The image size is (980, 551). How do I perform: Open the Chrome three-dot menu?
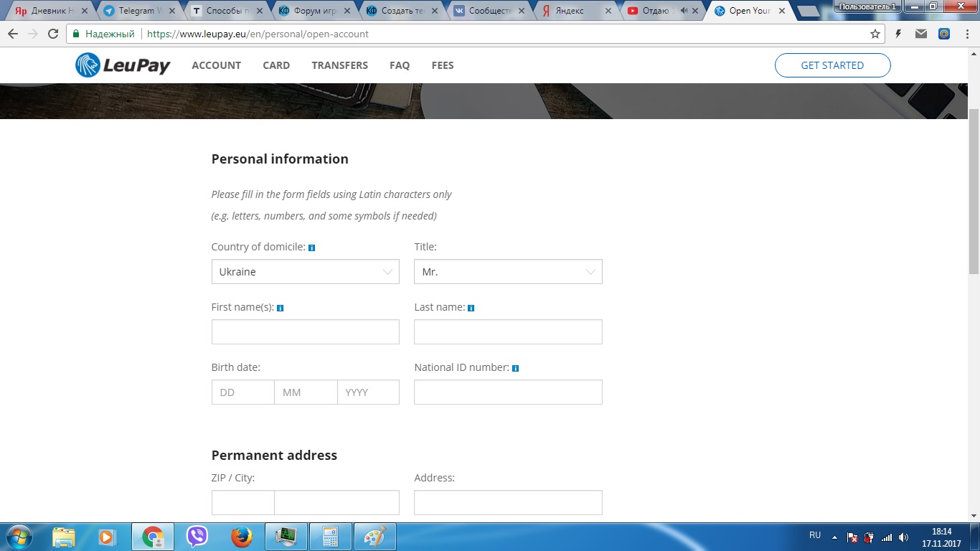[x=966, y=34]
